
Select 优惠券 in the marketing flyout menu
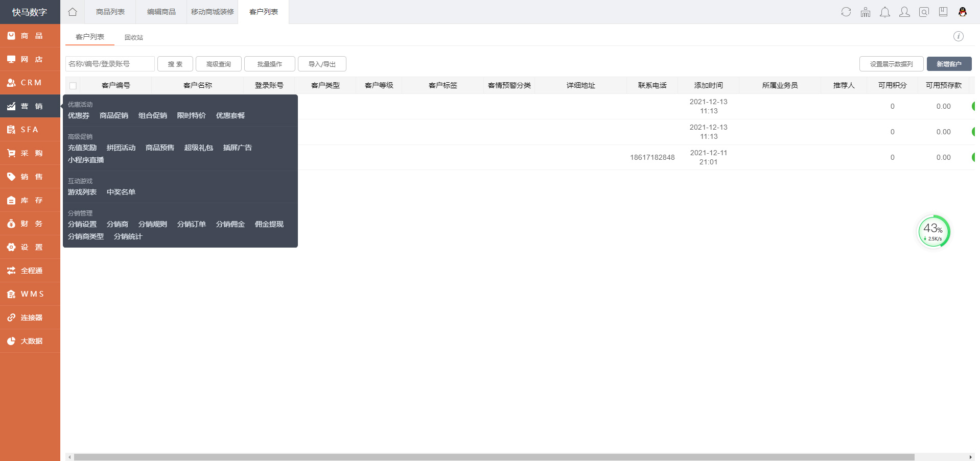79,115
